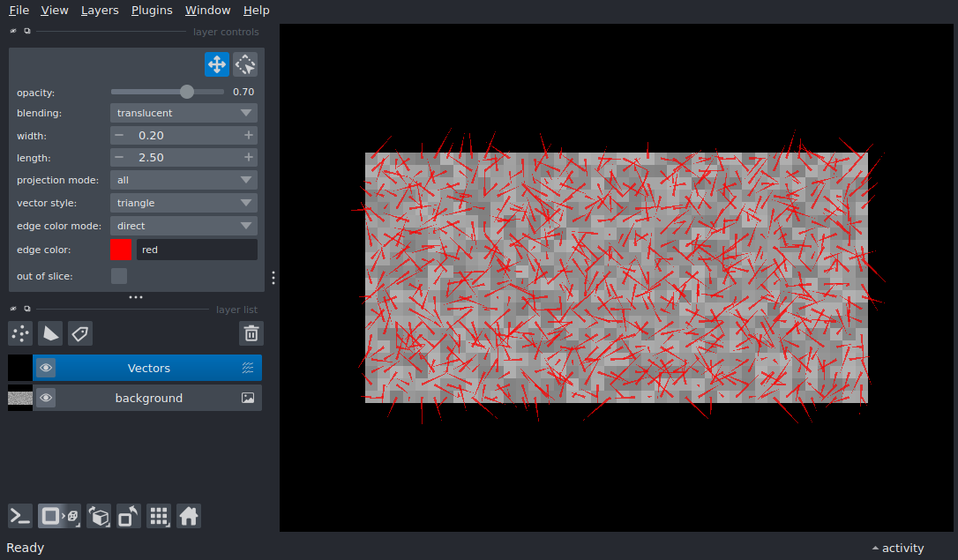The width and height of the screenshot is (958, 560).
Task: Create a new points layer
Action: click(20, 333)
